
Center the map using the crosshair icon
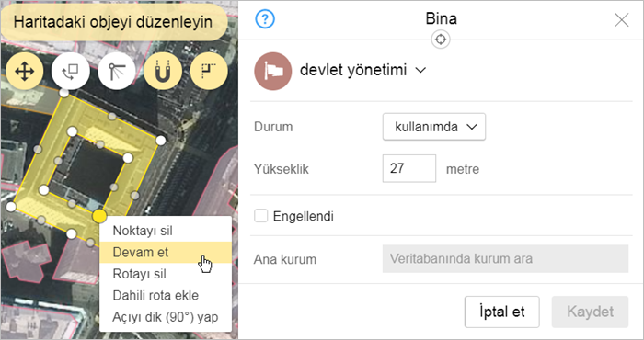pyautogui.click(x=441, y=40)
